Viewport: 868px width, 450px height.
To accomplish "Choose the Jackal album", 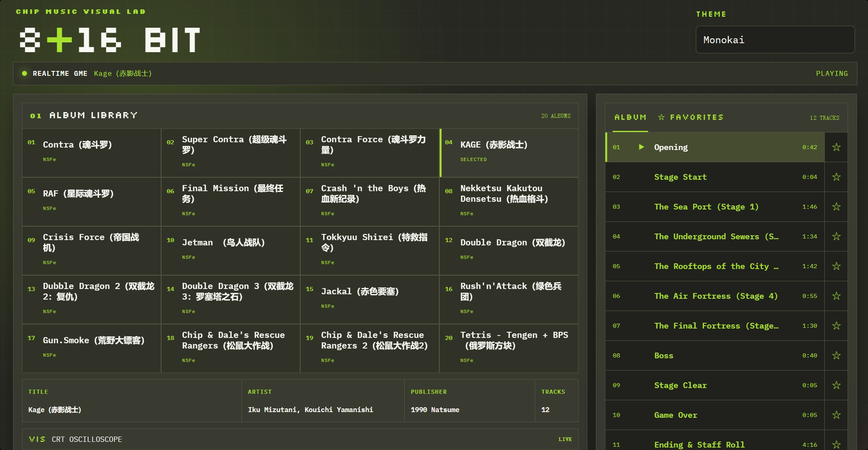I will pyautogui.click(x=370, y=300).
